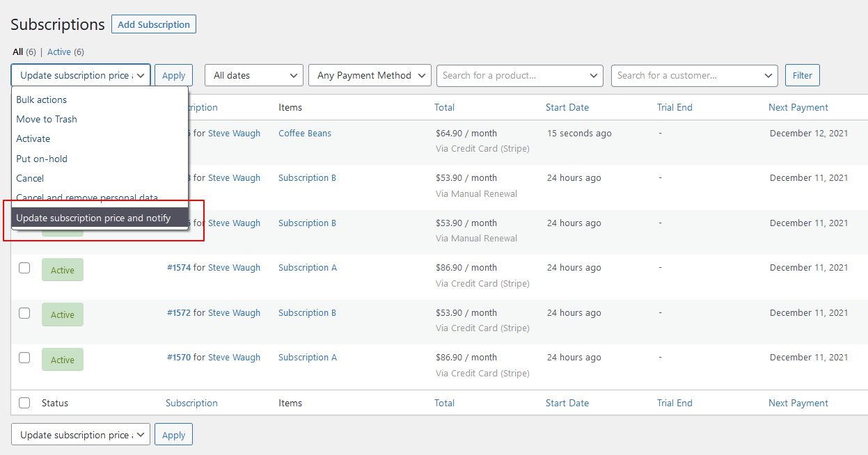Viewport: 868px width, 455px height.
Task: Check the checkbox for subscription #1570
Action: (24, 357)
